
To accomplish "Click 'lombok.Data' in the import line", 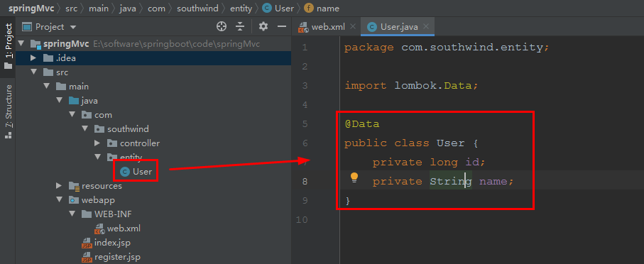I will point(432,86).
